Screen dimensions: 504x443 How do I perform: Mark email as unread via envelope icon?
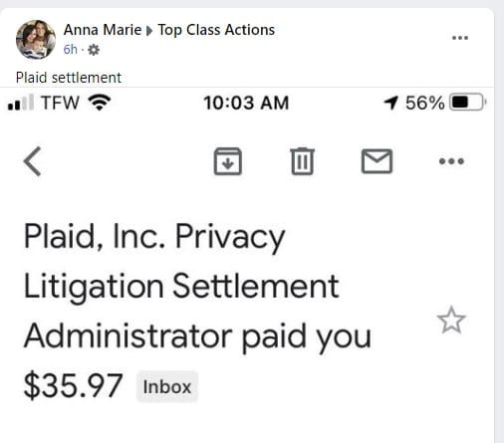377,161
